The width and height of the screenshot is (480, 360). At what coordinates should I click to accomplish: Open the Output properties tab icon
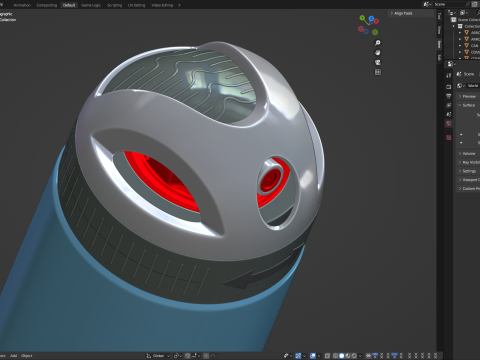449,96
